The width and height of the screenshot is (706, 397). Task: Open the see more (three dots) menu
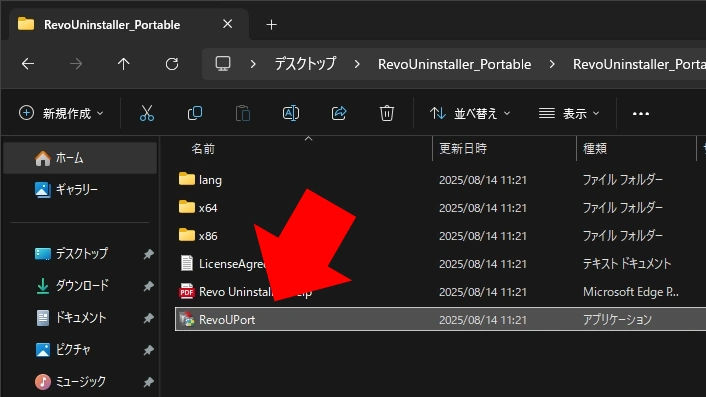(641, 113)
